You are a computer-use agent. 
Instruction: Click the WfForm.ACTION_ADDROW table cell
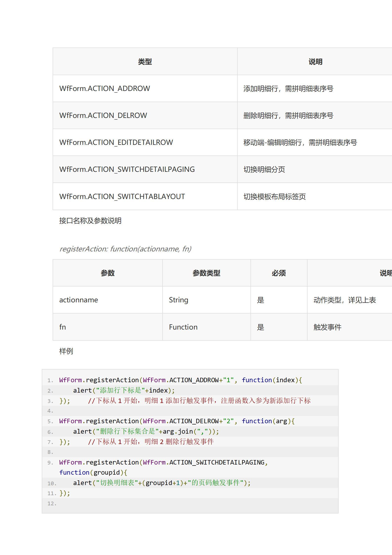pyautogui.click(x=104, y=89)
